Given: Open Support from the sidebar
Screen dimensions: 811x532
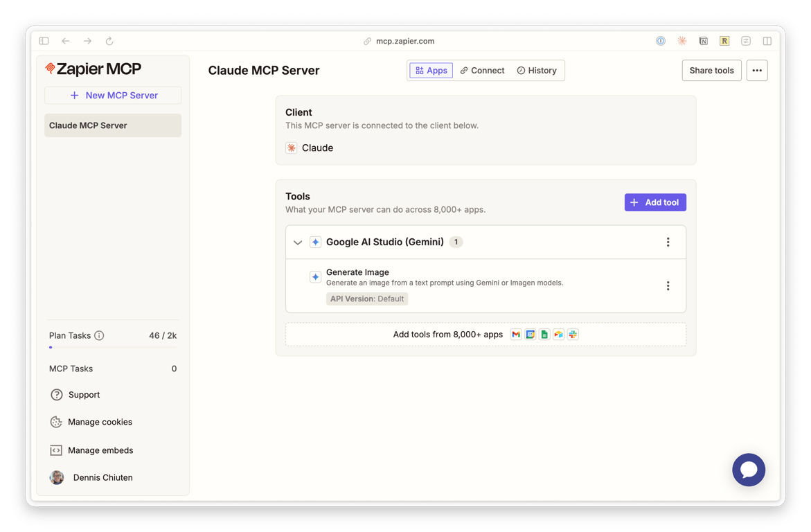Looking at the screenshot, I should click(75, 395).
